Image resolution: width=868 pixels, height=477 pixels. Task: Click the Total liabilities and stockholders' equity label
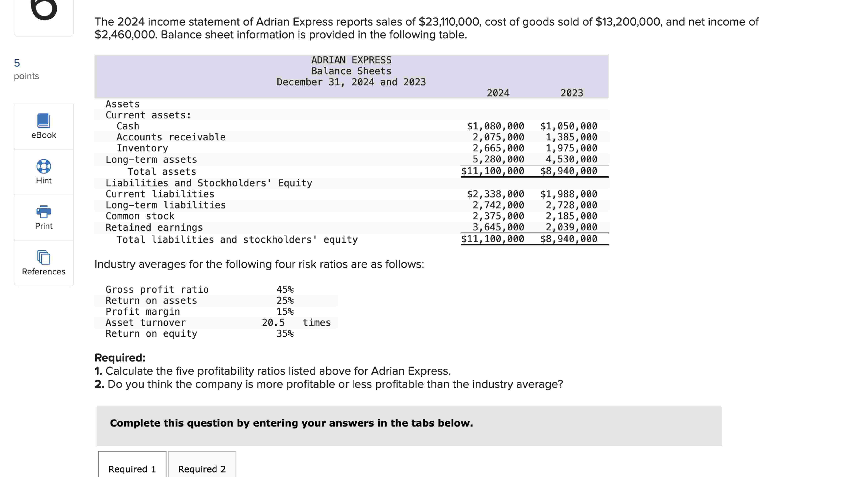[237, 240]
